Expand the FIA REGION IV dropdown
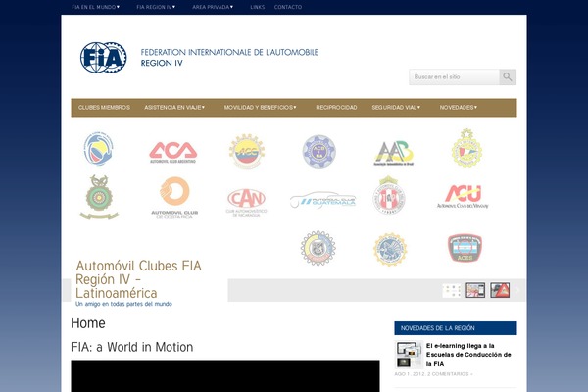 (x=156, y=7)
